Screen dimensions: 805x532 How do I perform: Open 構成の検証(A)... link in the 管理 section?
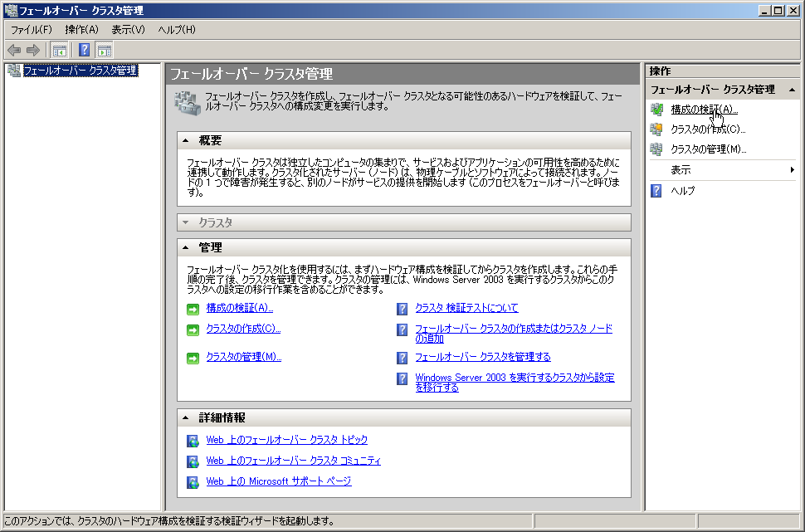[x=240, y=308]
